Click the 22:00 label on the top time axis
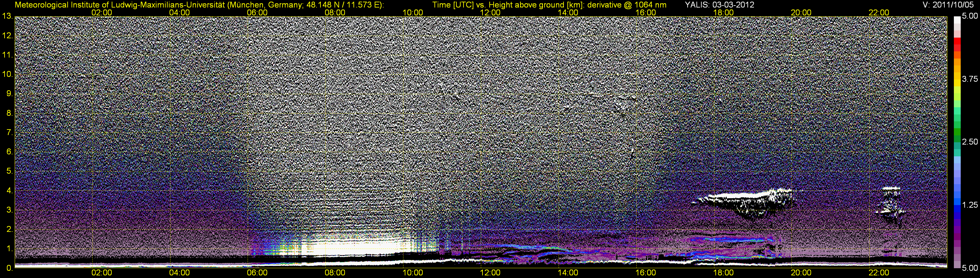This screenshot has width=980, height=278. click(x=879, y=12)
